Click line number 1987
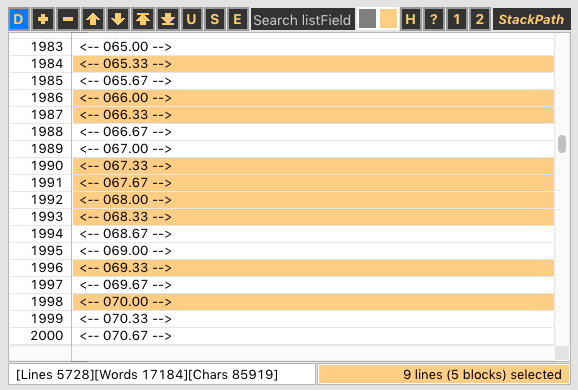 [47, 115]
